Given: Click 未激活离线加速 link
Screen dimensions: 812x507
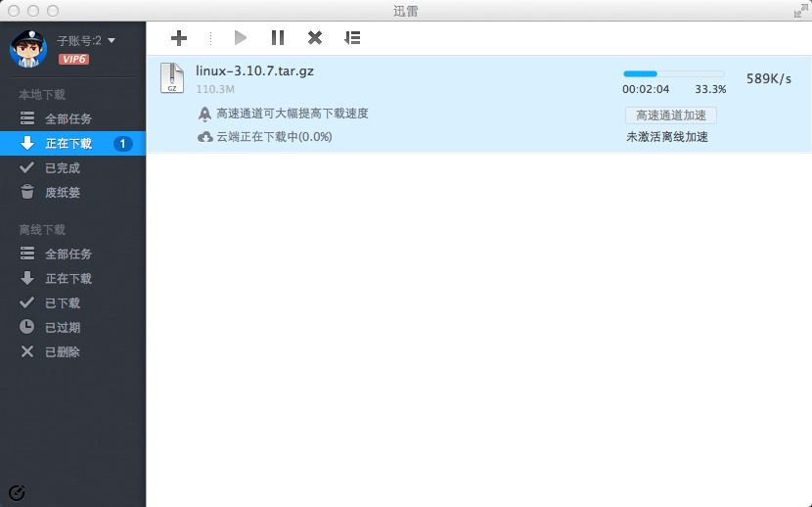Looking at the screenshot, I should pos(667,137).
